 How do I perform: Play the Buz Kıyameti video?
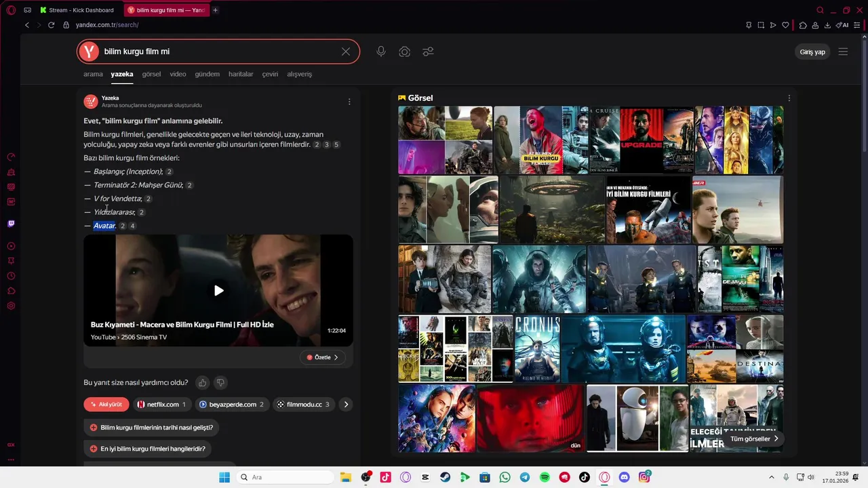[x=218, y=290]
